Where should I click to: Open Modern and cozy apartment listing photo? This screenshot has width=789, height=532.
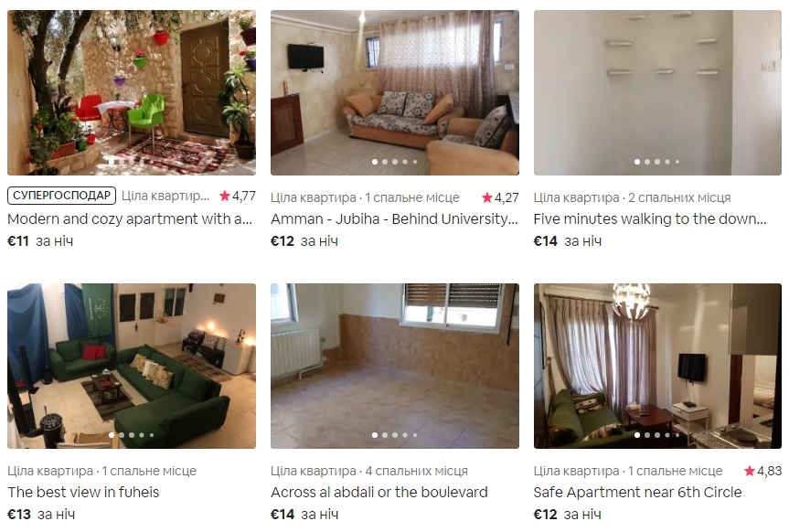pyautogui.click(x=132, y=92)
